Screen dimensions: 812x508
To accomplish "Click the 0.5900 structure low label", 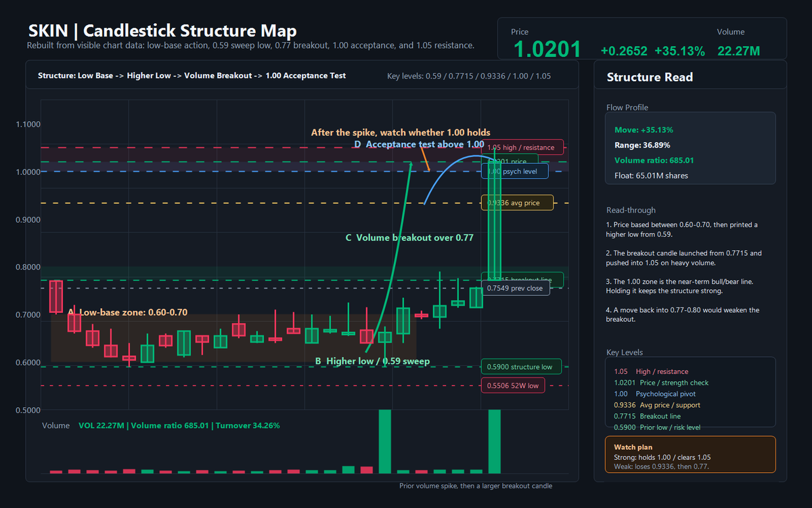I will click(521, 367).
